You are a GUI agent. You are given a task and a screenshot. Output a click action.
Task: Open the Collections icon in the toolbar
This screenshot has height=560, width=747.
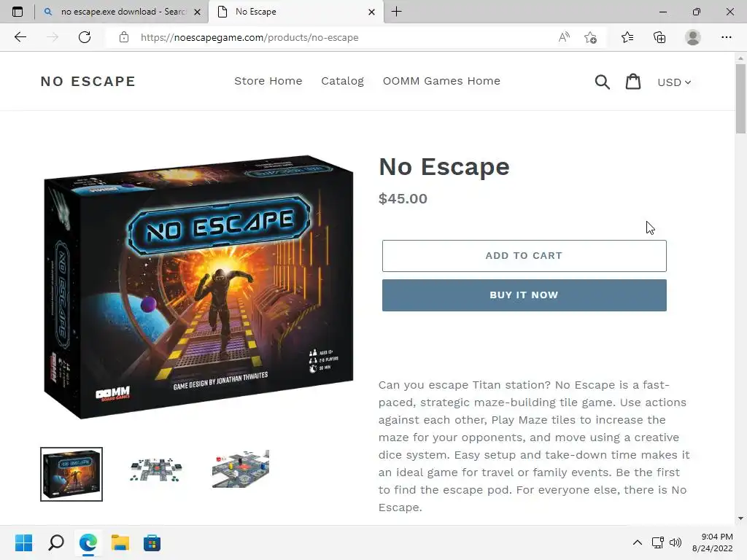click(x=659, y=37)
